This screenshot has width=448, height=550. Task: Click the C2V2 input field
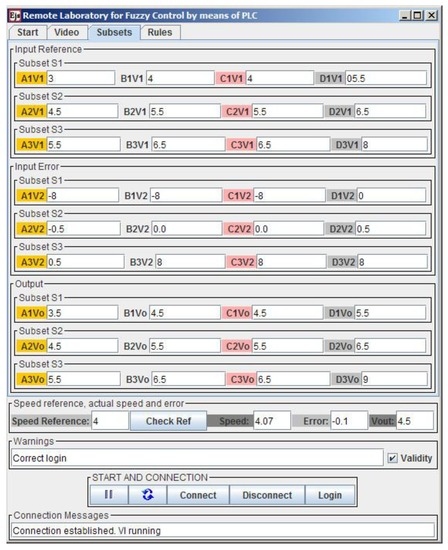pyautogui.click(x=288, y=229)
